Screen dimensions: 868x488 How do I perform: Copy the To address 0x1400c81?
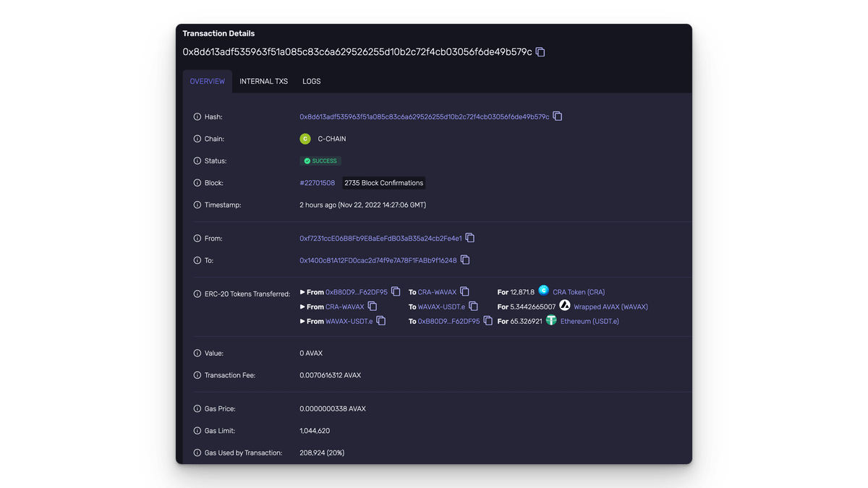pyautogui.click(x=466, y=260)
